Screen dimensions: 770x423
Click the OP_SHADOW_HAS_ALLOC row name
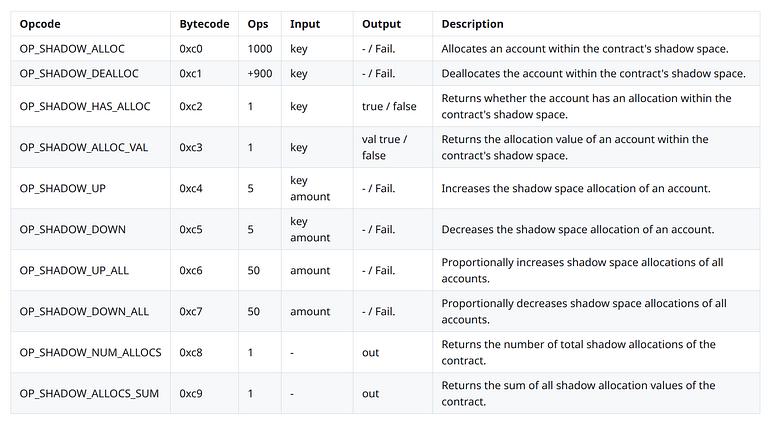click(85, 106)
